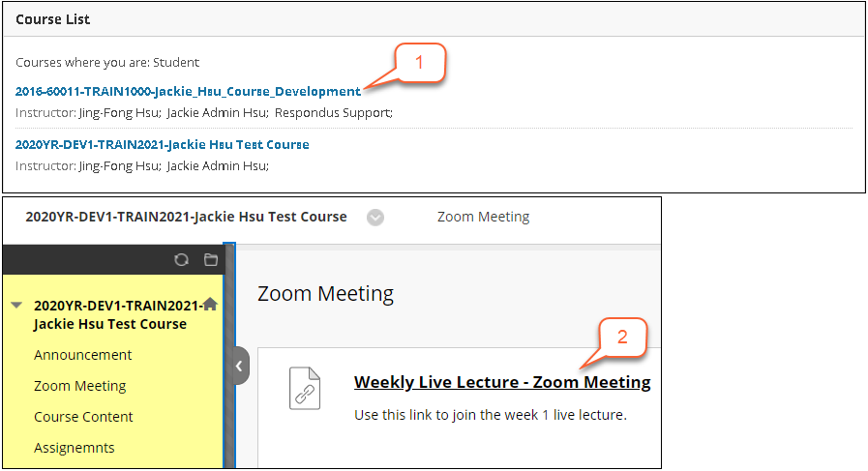Open Weekly Live Lecture - Zoom Meeting link
The width and height of the screenshot is (868, 471).
502,382
